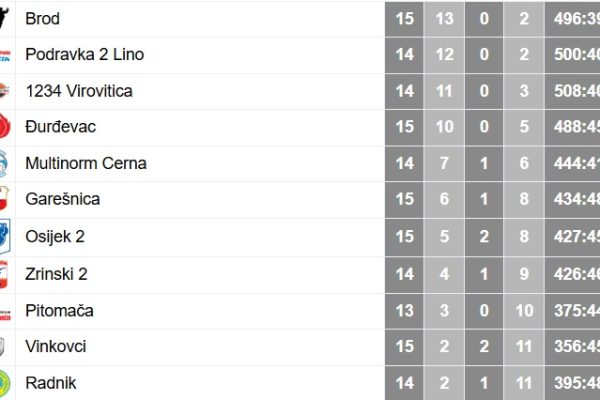Click the red Đurđevac club crest

5,126
